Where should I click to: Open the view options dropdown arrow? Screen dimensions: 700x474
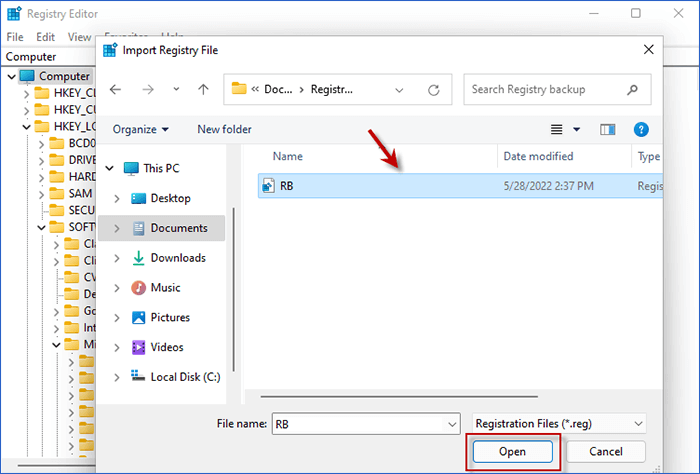(576, 129)
